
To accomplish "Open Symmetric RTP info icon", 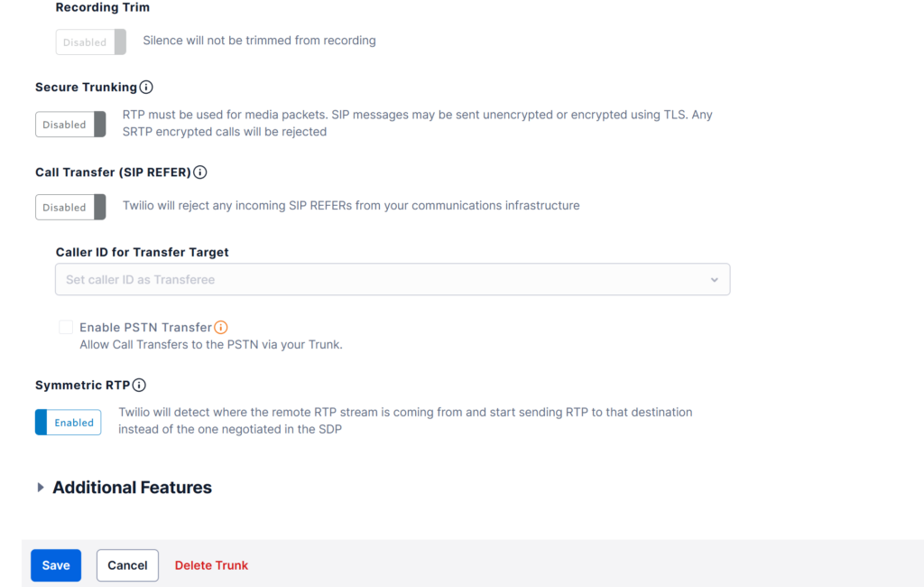I will 139,386.
